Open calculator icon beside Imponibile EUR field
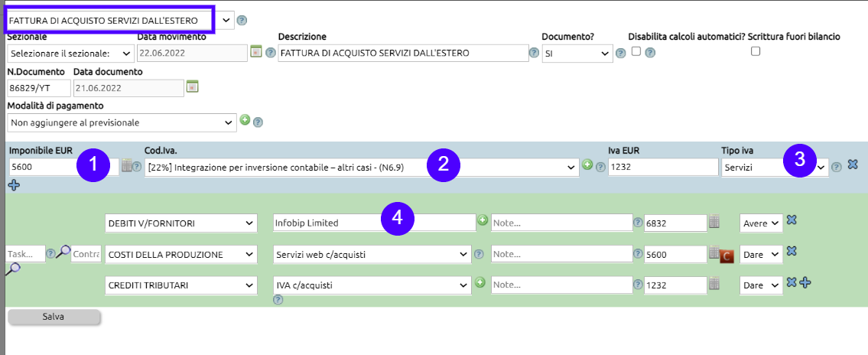The height and width of the screenshot is (355, 868). coord(127,165)
